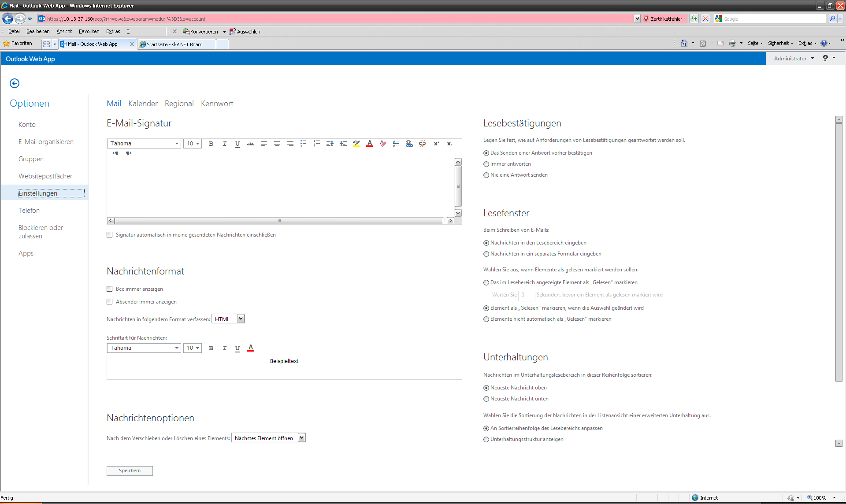This screenshot has height=504, width=846.
Task: Go back using the circled arrow above Optionen
Action: [x=15, y=83]
